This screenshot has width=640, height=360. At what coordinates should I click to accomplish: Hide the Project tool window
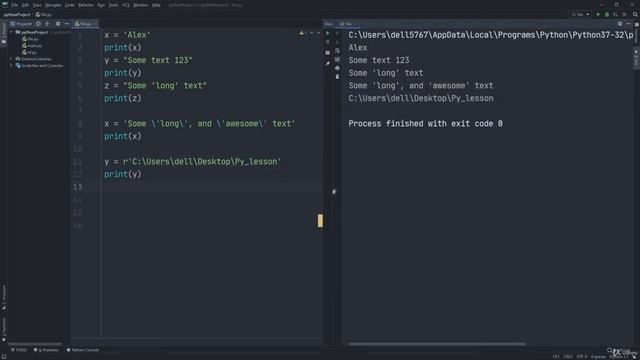(x=67, y=24)
